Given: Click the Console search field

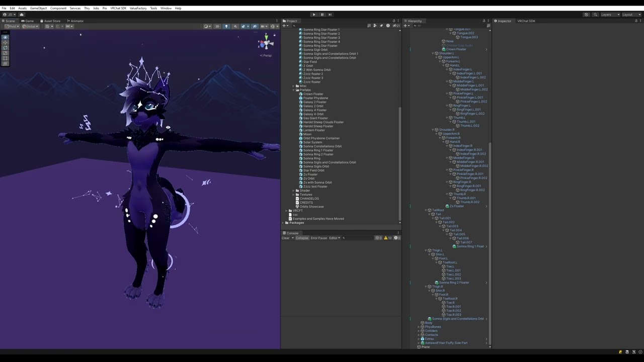Looking at the screenshot, I should coord(358,238).
